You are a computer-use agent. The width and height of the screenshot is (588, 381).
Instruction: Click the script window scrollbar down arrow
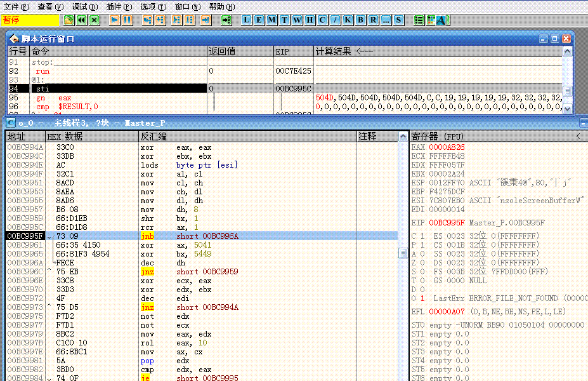point(567,109)
